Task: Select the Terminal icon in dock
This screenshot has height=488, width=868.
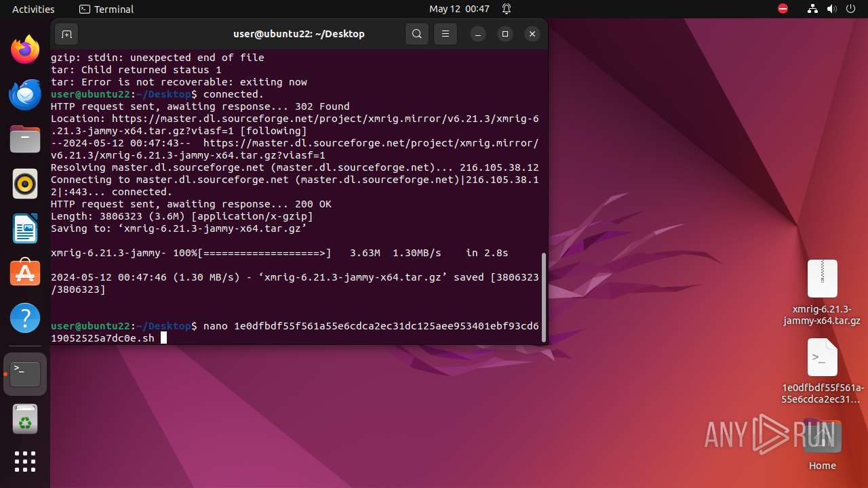Action: [x=25, y=374]
